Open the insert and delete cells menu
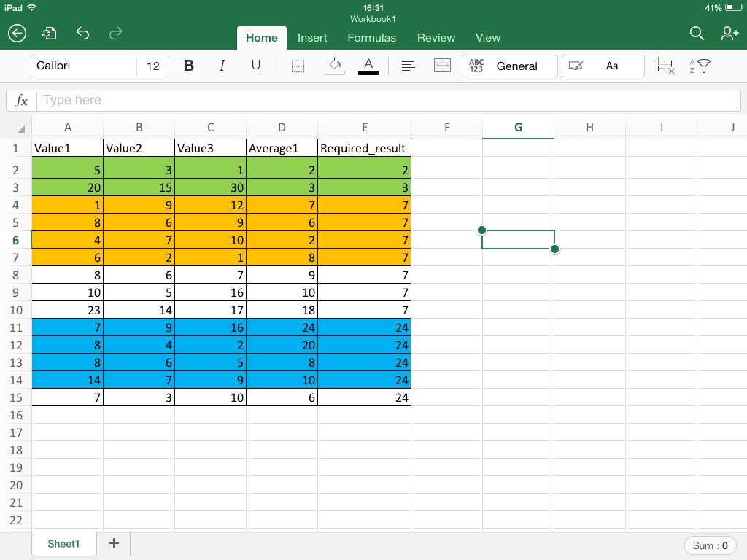 (x=665, y=66)
